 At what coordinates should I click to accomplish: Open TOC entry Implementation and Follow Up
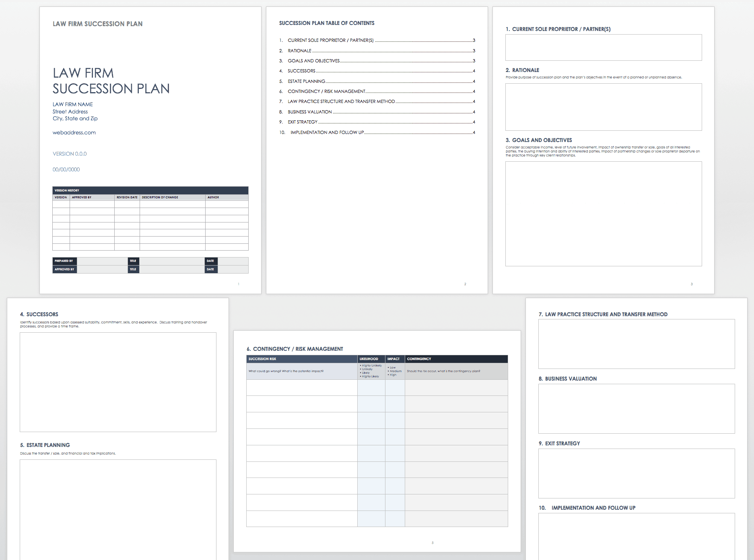pos(377,132)
